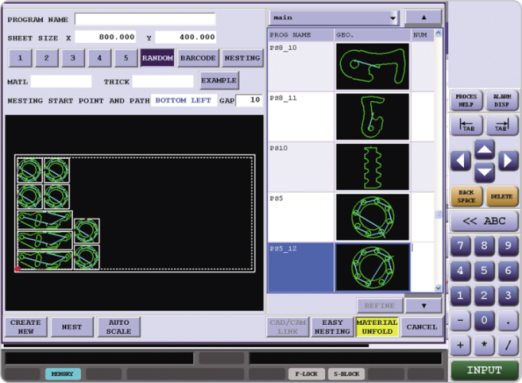
Task: Open the Bottom Left start point selector
Action: [x=183, y=100]
